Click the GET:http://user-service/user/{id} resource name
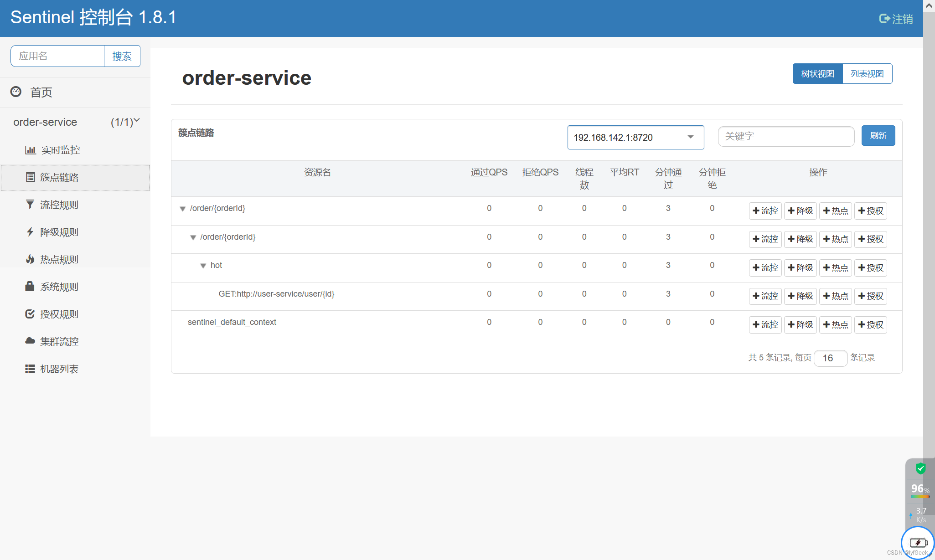The height and width of the screenshot is (560, 935). (276, 294)
